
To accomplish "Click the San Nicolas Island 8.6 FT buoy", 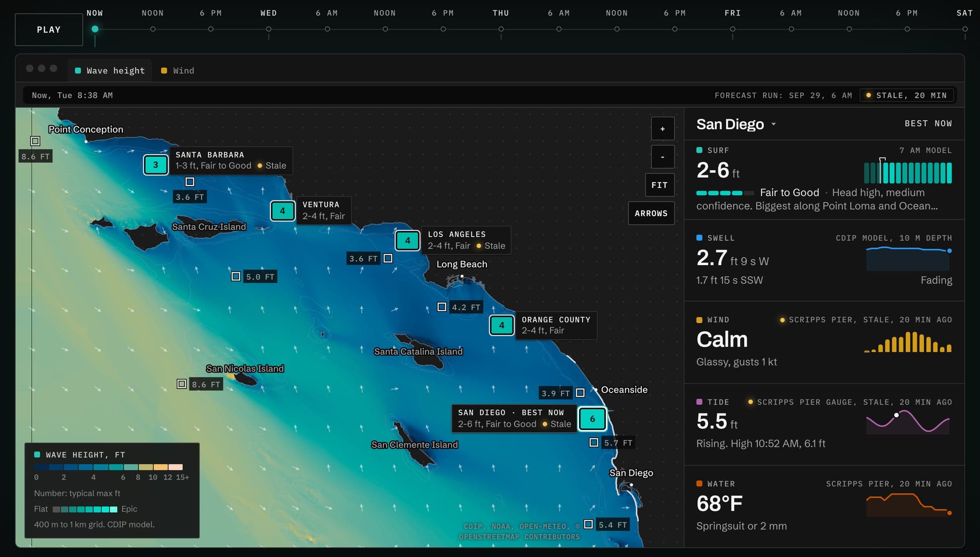I will click(x=181, y=384).
